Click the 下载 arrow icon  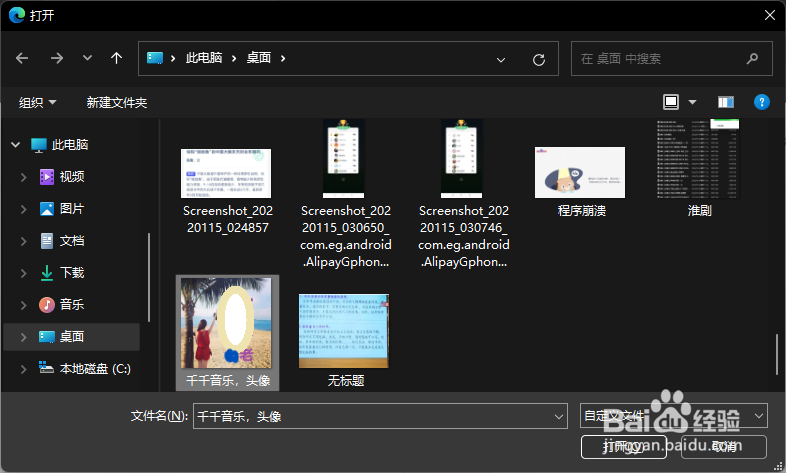47,273
